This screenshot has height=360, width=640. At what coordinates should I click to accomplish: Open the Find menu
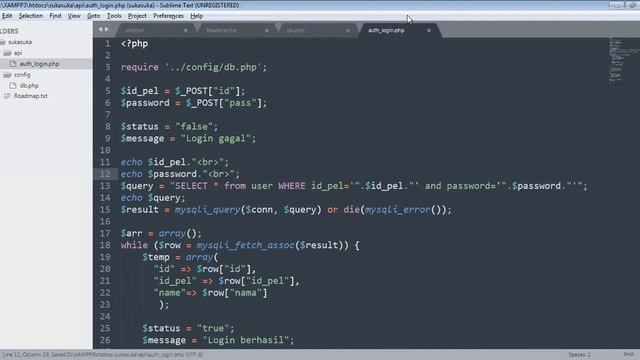point(55,16)
